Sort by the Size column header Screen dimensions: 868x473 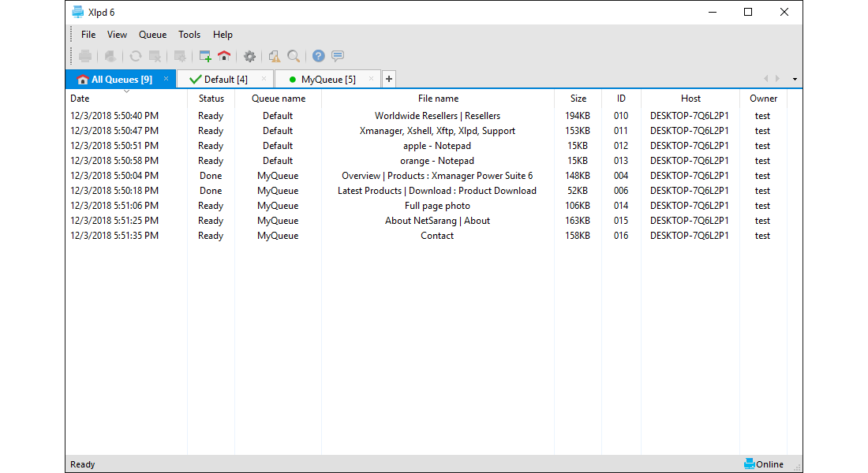578,99
